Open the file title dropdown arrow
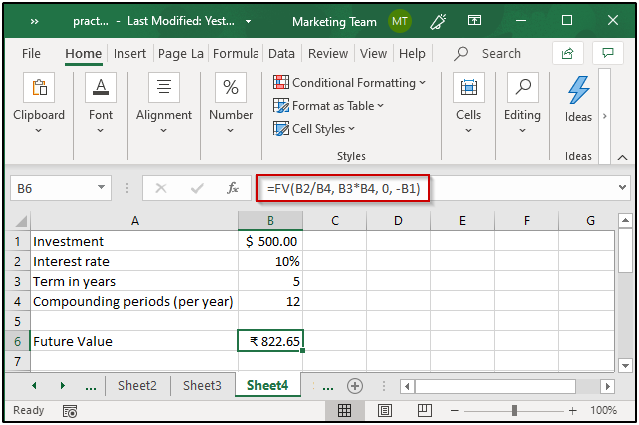The width and height of the screenshot is (639, 425). coord(248,22)
